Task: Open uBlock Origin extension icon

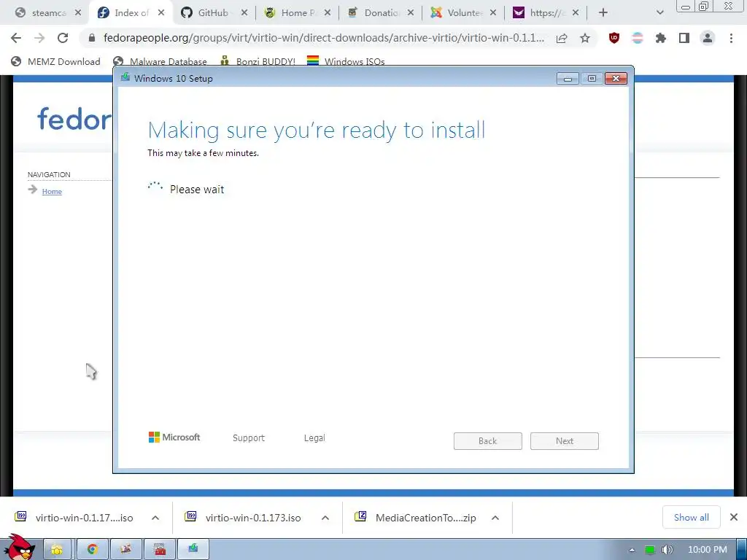Action: (x=614, y=38)
